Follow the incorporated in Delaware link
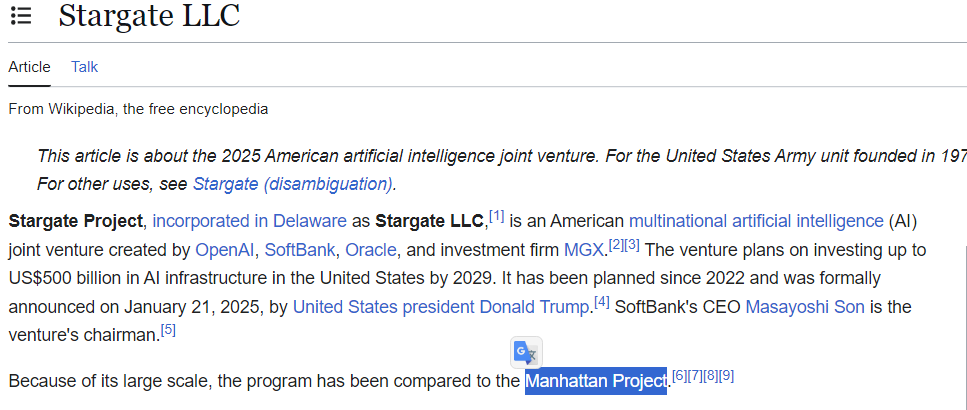 [x=249, y=221]
